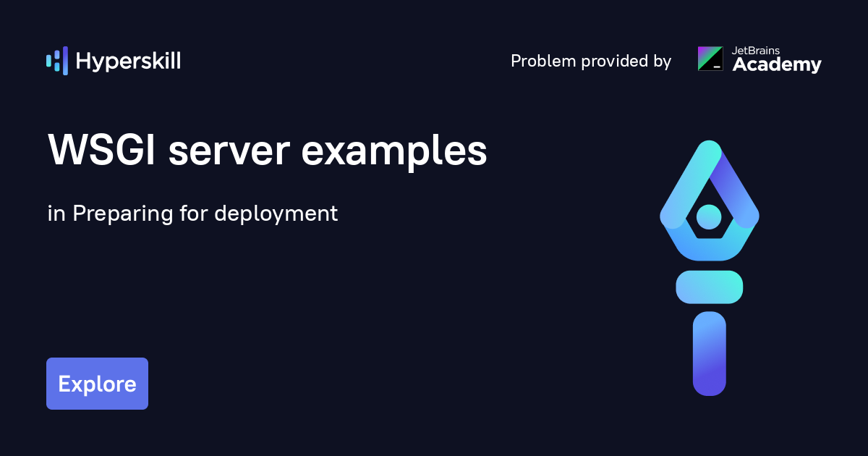Viewport: 868px width, 456px height.
Task: Click the tallest bar in the Hyperskill logo
Action: 64,61
